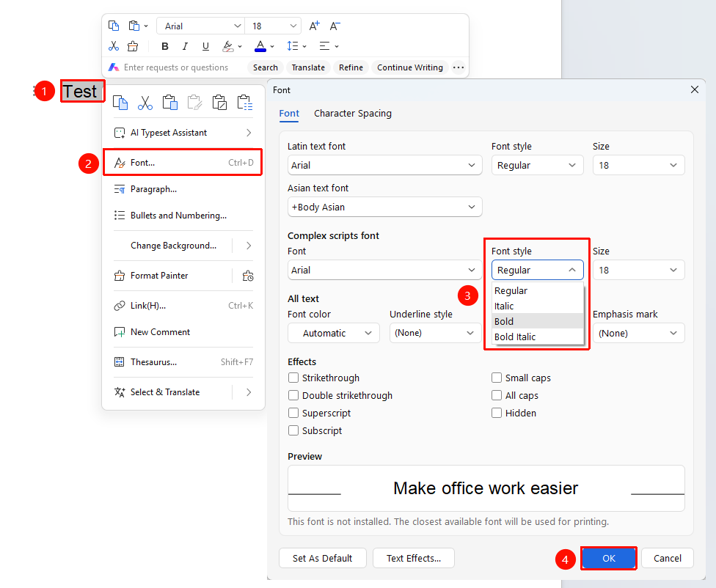Image resolution: width=716 pixels, height=588 pixels.
Task: Open the text alignment tool
Action: click(325, 46)
